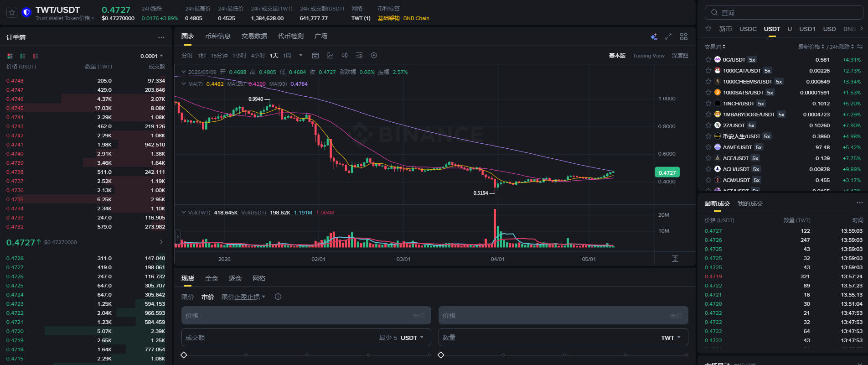The height and width of the screenshot is (365, 868).
Task: Show favorite pairs with the star tab
Action: [x=708, y=29]
